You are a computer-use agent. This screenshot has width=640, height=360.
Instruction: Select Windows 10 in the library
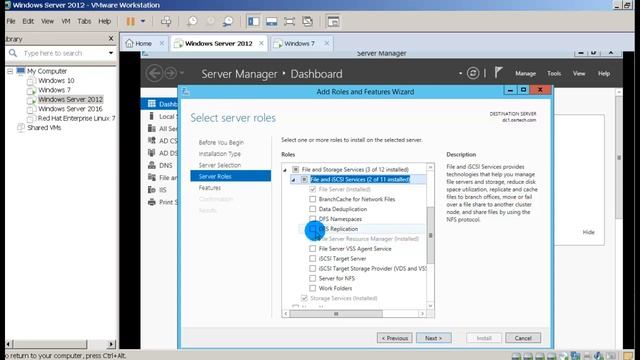56,80
